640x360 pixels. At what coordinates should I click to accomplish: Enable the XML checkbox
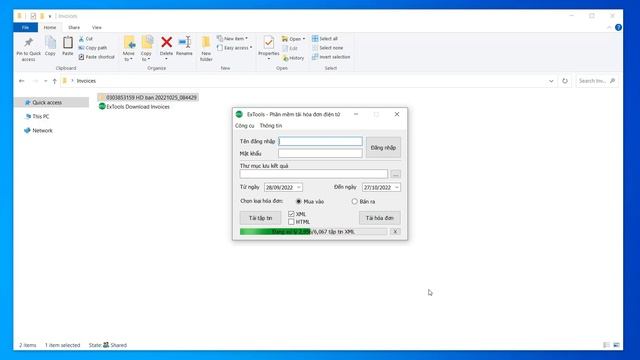click(291, 214)
